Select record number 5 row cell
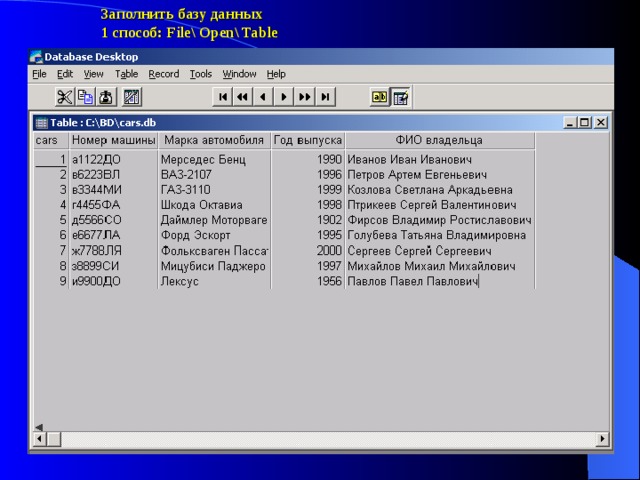Viewport: 640px width, 480px height. (x=51, y=220)
